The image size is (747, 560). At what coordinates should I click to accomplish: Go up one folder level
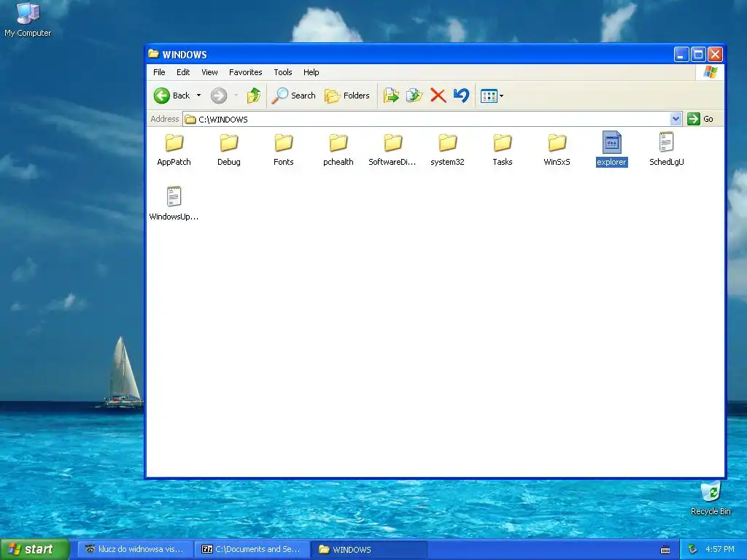tap(253, 96)
